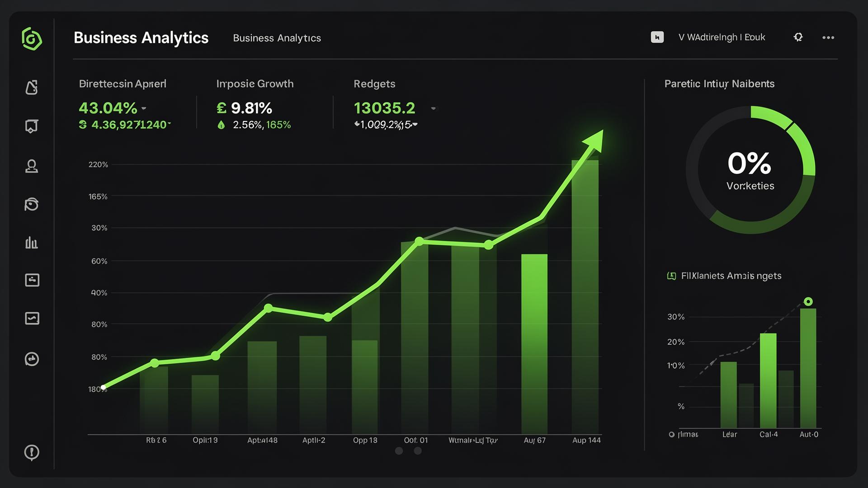Click the 220% y-axis label

(98, 164)
